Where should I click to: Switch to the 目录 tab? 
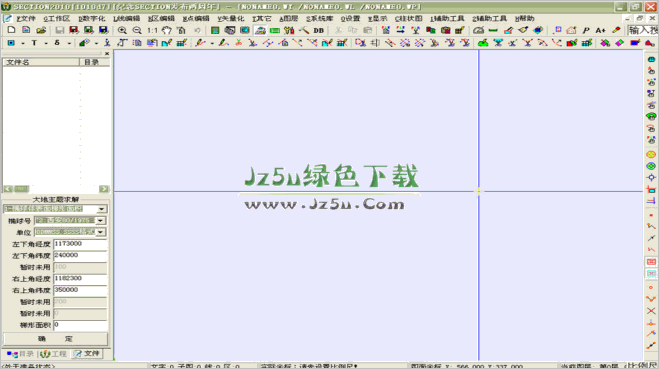pyautogui.click(x=20, y=354)
